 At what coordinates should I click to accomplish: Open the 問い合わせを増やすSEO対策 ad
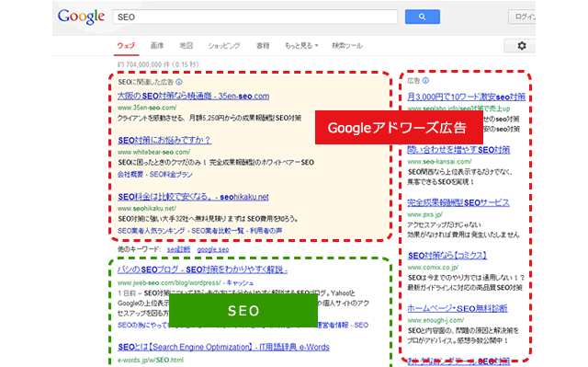(x=458, y=150)
